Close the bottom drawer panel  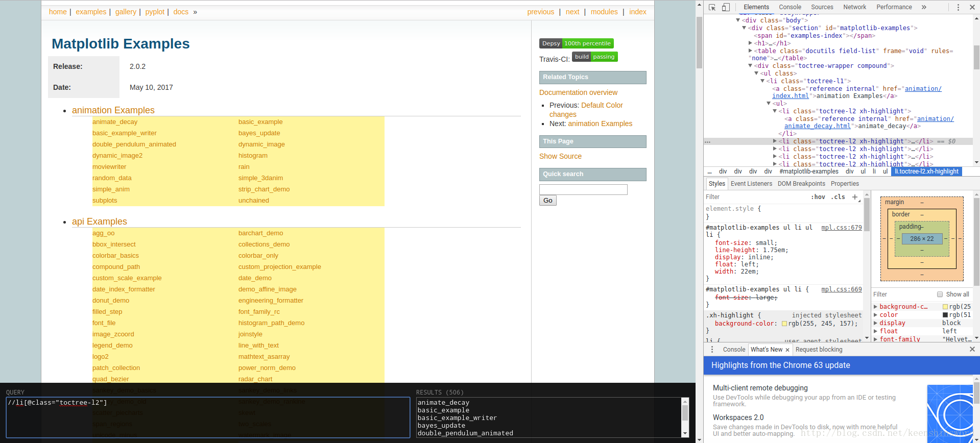point(972,349)
